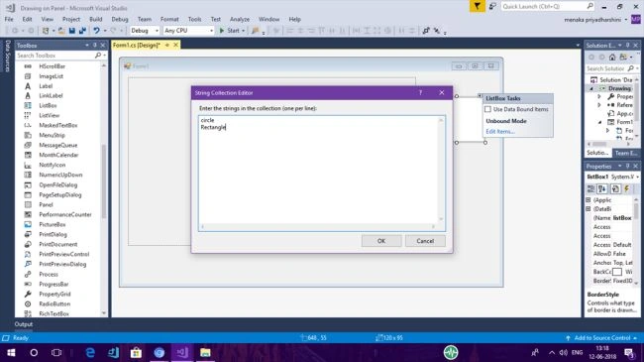Open the Format menu
This screenshot has width=644, height=362.
pyautogui.click(x=169, y=19)
